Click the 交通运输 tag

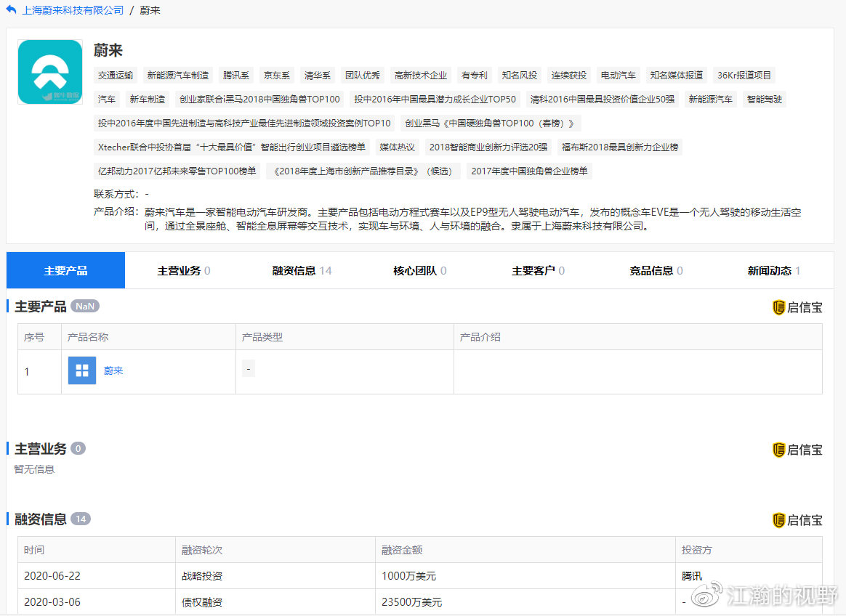point(116,75)
